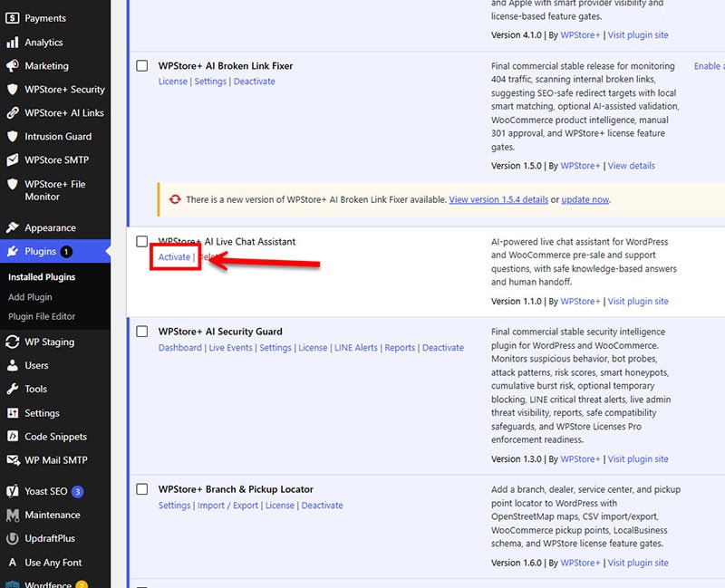
Task: Open License link for AI Broken Link Fixer
Action: click(173, 82)
